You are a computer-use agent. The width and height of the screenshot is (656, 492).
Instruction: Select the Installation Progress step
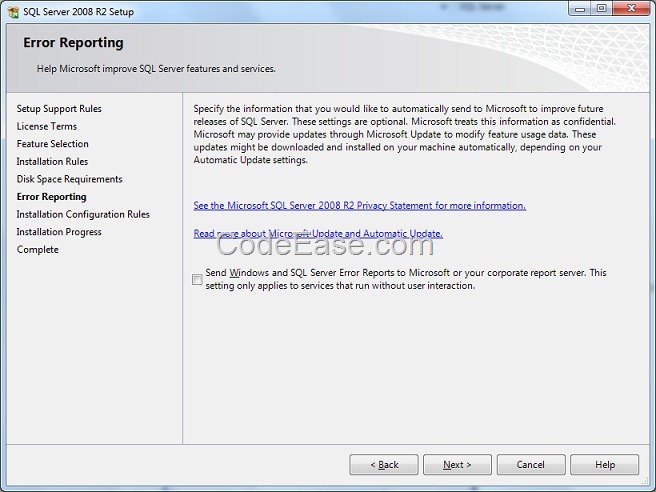pos(59,232)
